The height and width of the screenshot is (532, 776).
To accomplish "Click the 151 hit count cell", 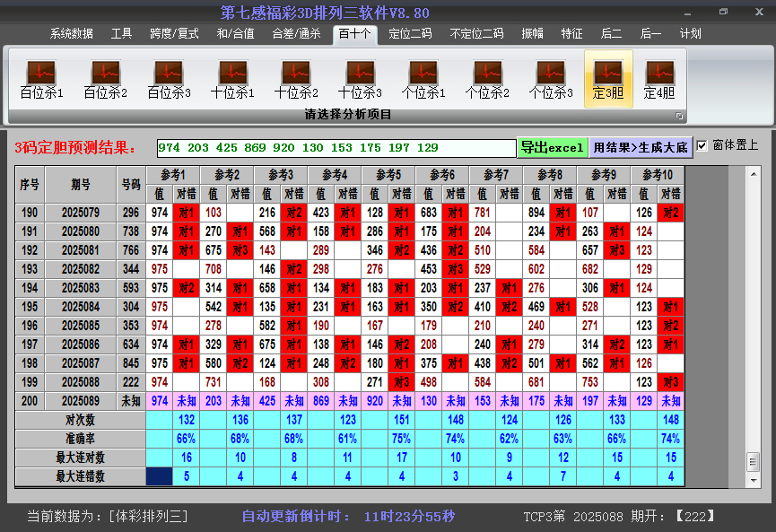I will [x=402, y=420].
